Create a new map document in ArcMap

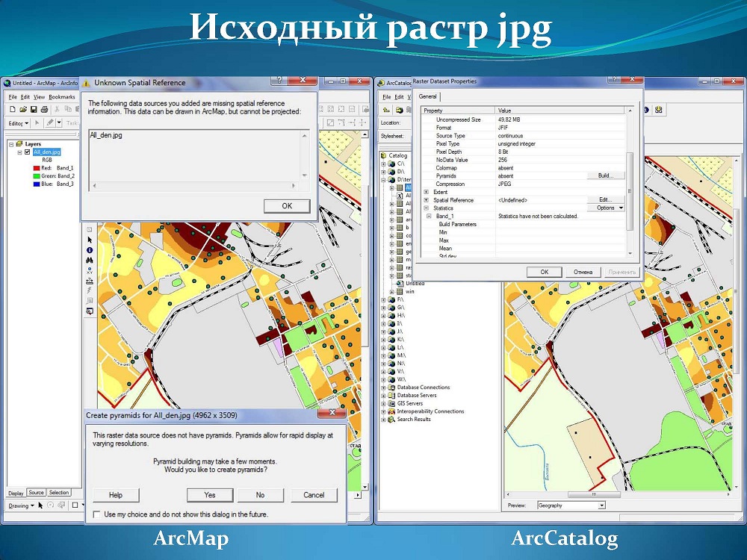click(13, 110)
